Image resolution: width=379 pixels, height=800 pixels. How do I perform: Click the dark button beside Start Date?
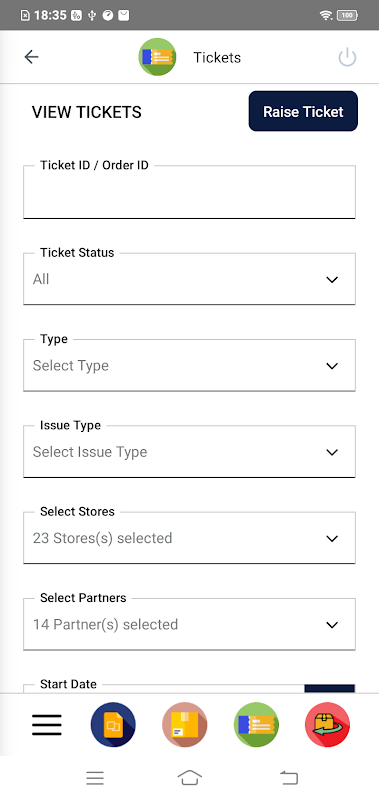pos(330,688)
